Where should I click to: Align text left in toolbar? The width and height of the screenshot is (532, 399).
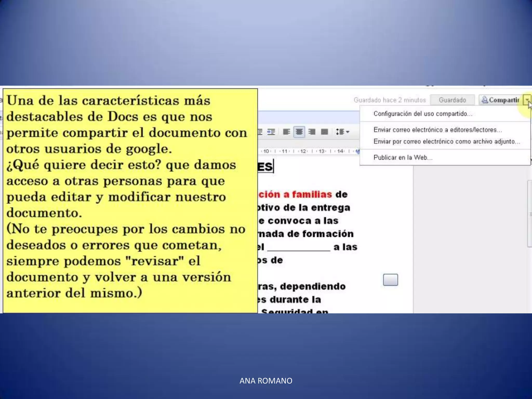tap(286, 132)
